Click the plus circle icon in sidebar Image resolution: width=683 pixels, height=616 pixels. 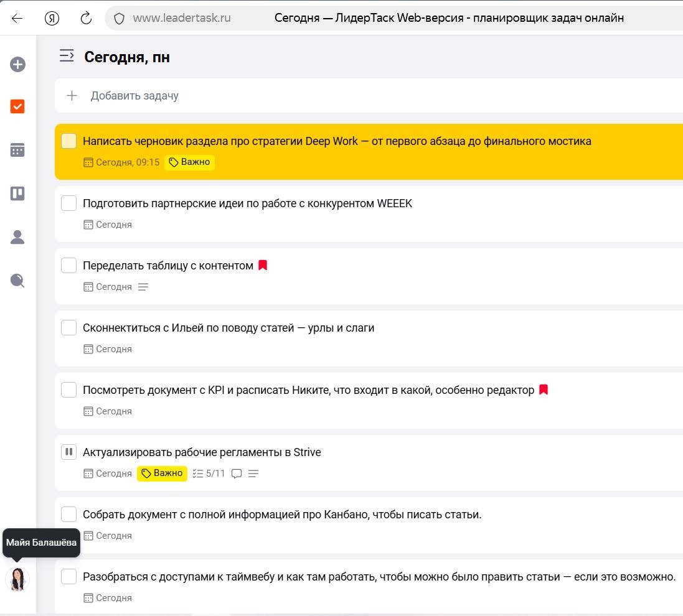click(17, 65)
